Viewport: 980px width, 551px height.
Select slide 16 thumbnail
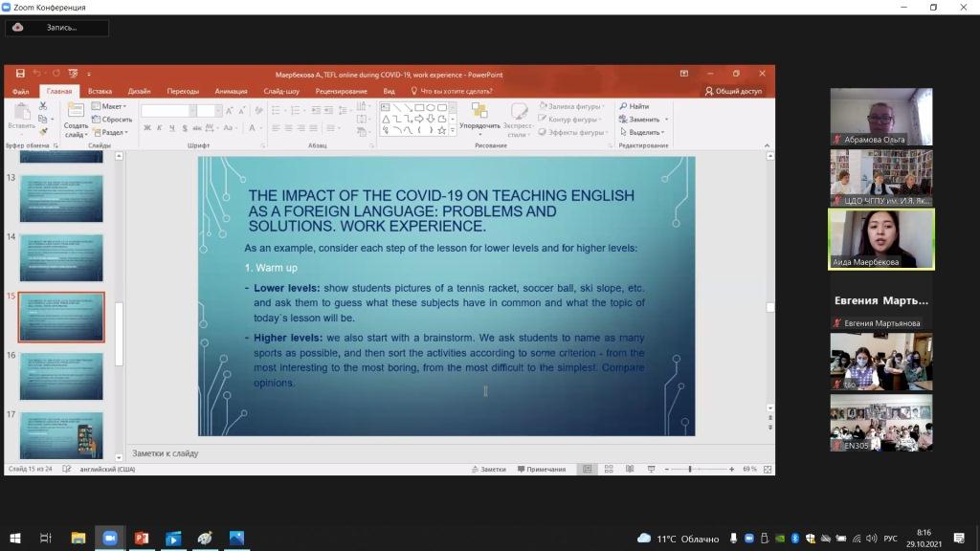coord(61,376)
